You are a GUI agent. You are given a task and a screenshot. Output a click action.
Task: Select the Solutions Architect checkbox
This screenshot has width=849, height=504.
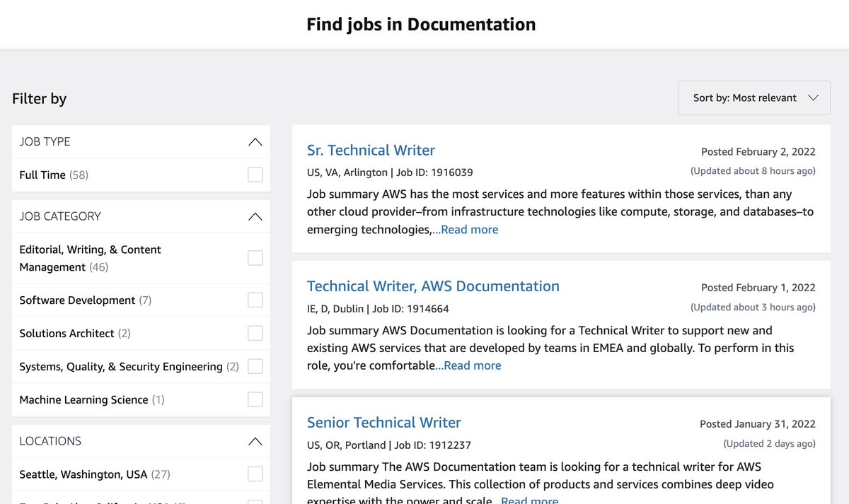pyautogui.click(x=255, y=333)
